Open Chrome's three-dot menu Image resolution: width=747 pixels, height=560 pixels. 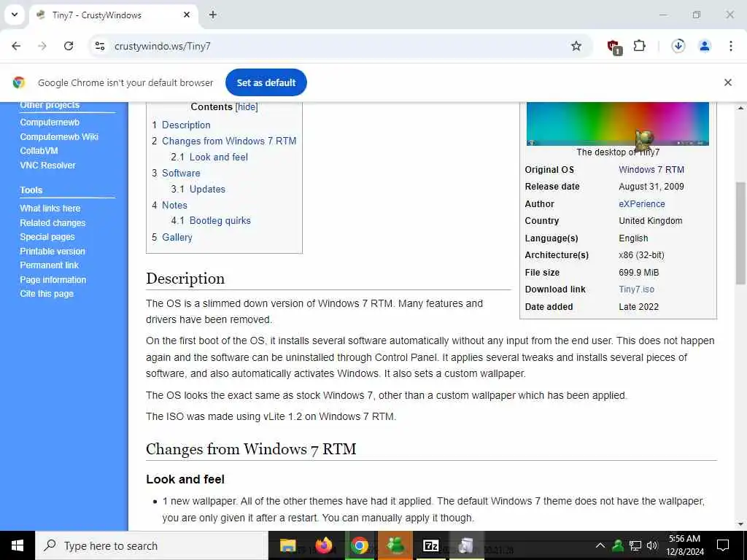pyautogui.click(x=730, y=46)
